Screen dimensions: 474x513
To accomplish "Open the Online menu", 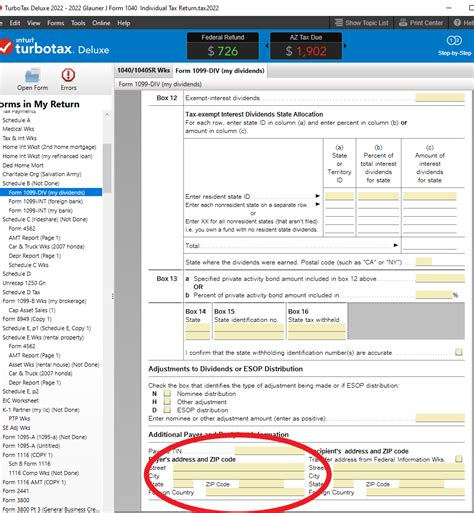I will (x=101, y=23).
